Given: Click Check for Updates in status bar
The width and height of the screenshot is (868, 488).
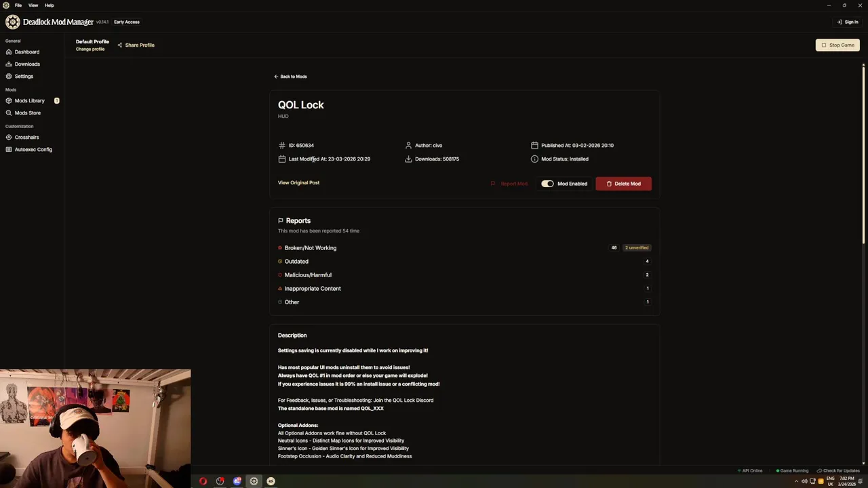Looking at the screenshot, I should tap(840, 470).
